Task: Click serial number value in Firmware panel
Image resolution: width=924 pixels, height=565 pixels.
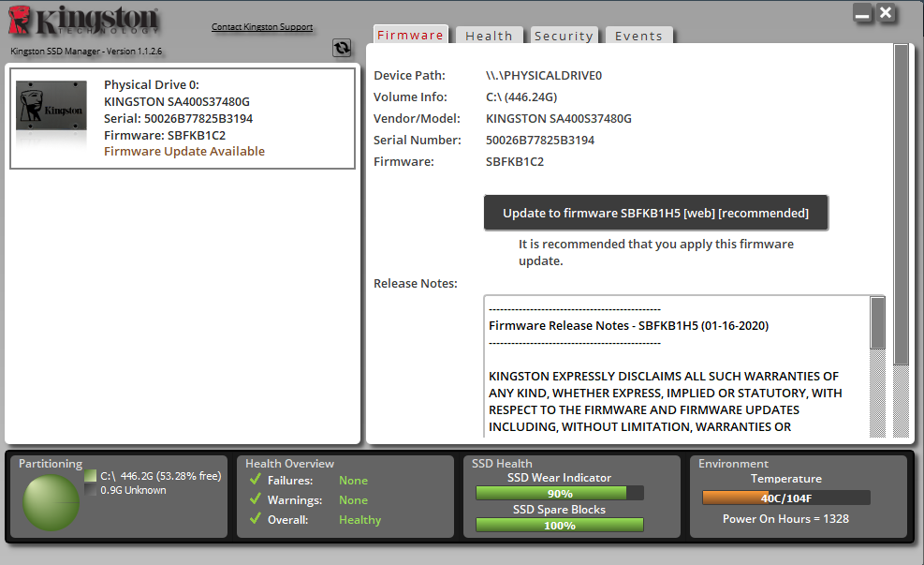Action: point(540,141)
